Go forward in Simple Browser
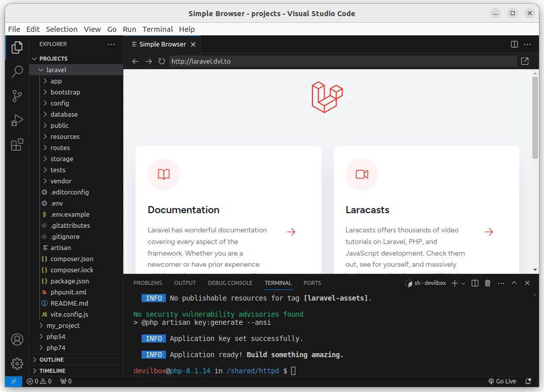Viewport: 544px width, 392px height. coord(149,61)
